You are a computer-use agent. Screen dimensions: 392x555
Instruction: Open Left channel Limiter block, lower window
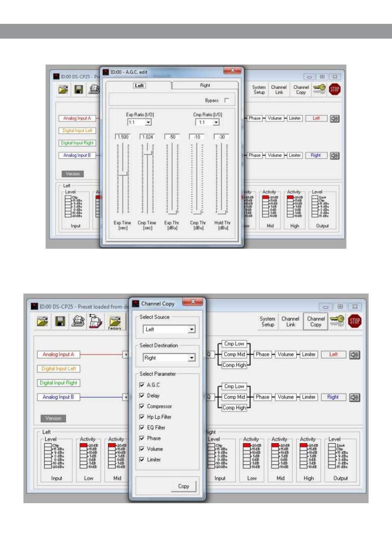(x=309, y=354)
